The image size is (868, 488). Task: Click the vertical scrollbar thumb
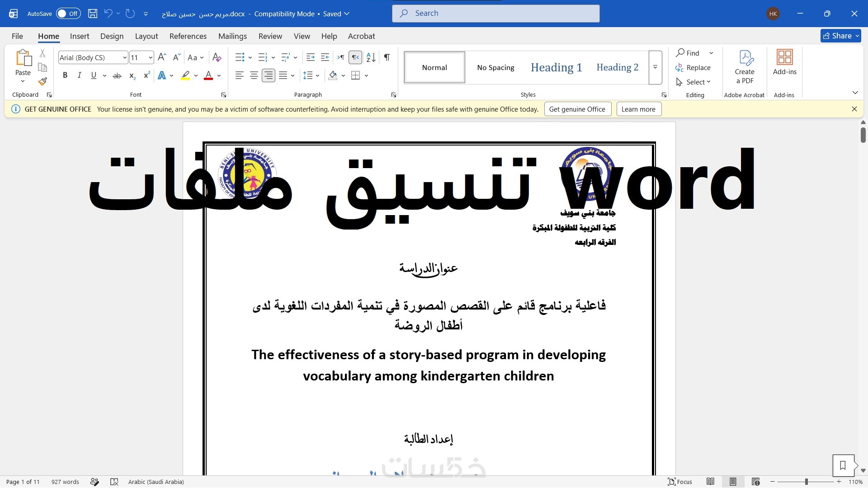click(863, 135)
